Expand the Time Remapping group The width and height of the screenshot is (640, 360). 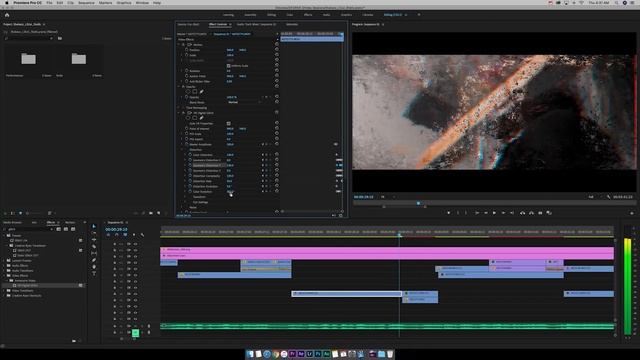click(x=179, y=108)
